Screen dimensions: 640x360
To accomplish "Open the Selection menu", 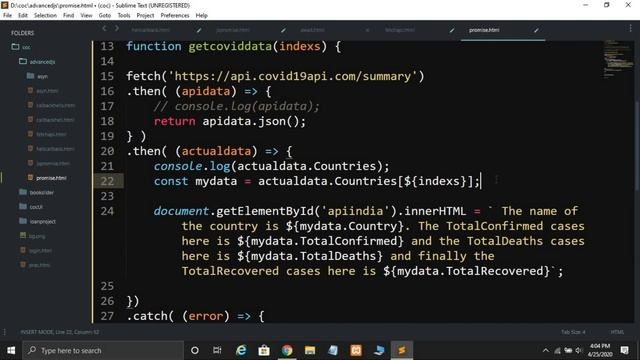I will tap(45, 15).
